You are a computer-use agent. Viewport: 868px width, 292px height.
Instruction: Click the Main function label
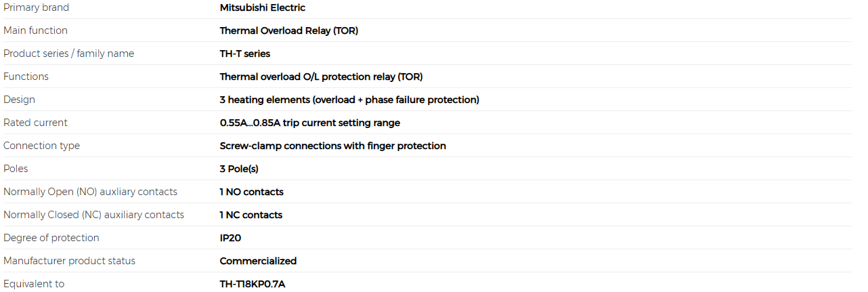[x=35, y=30]
